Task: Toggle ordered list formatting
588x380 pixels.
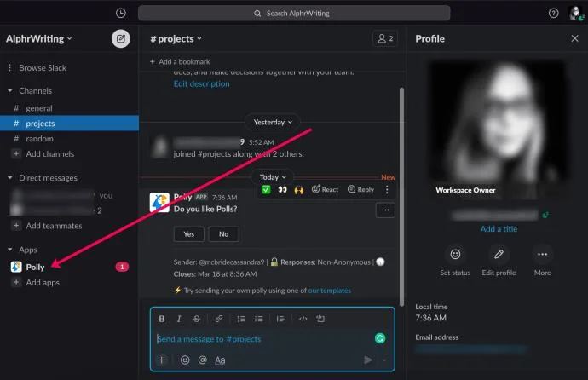Action: (x=241, y=319)
